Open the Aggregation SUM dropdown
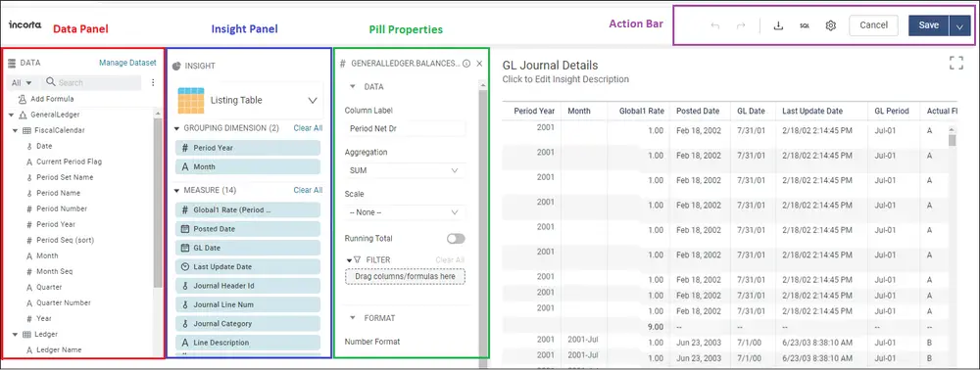This screenshot has height=370, width=980. point(405,170)
